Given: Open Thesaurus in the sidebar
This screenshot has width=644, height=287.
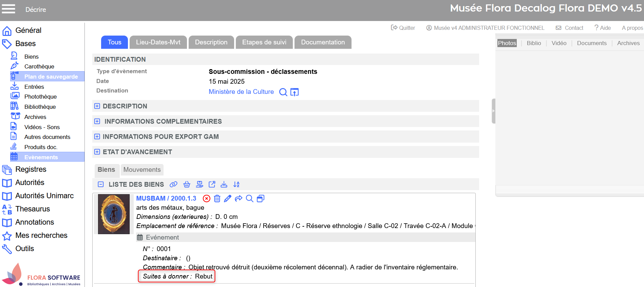Looking at the screenshot, I should click(33, 209).
